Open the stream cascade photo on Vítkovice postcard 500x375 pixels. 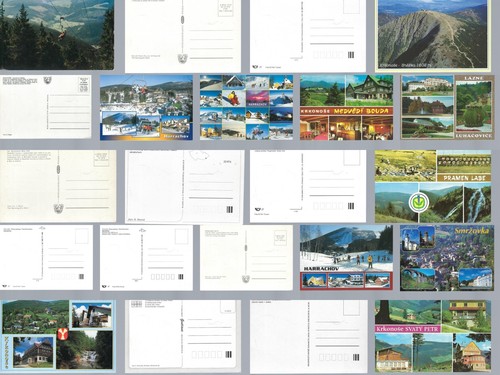[85, 349]
